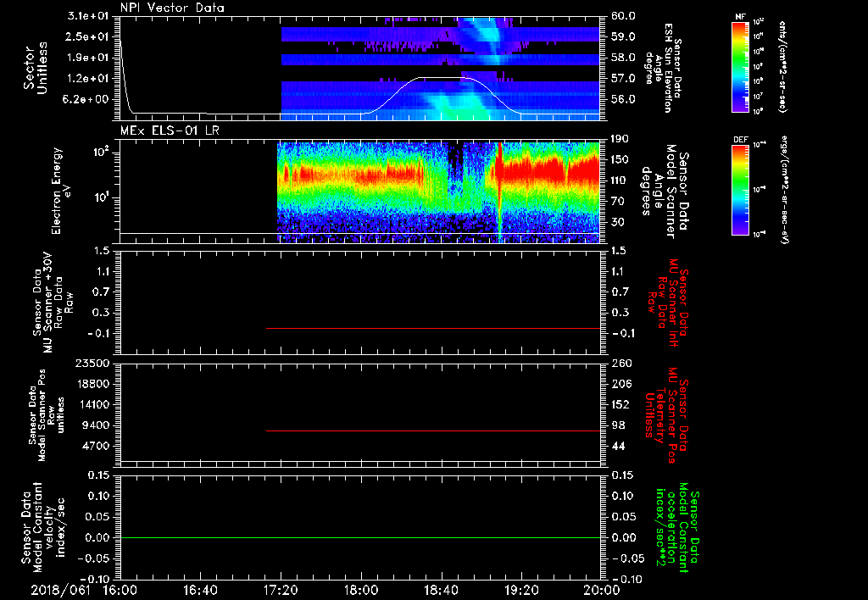This screenshot has height=600, width=868.
Task: Click the "56.0" sun elevation tick
Action: pyautogui.click(x=623, y=99)
